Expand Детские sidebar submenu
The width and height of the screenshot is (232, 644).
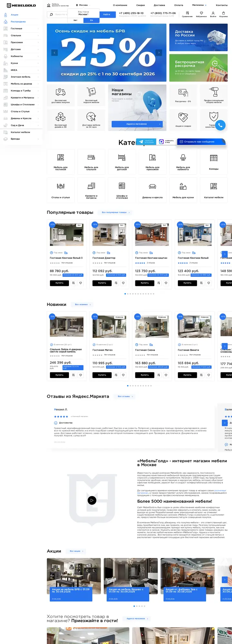(38, 49)
